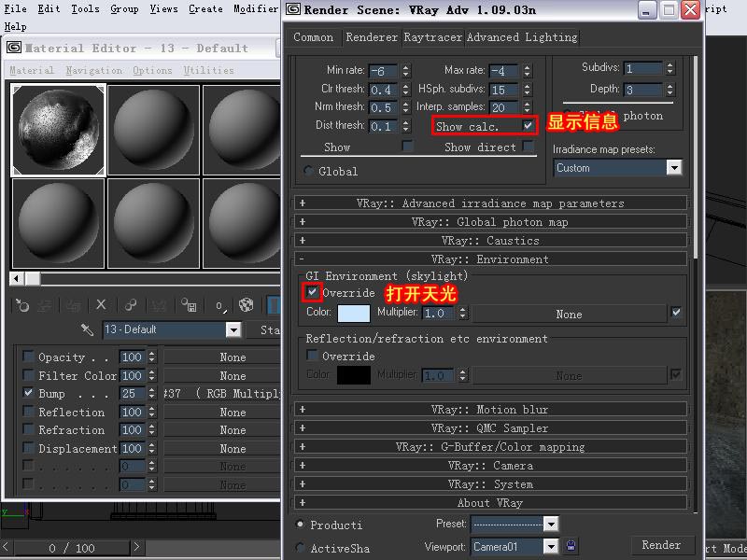This screenshot has width=747, height=560.
Task: Select the textured sphere material sample slot
Action: click(x=58, y=130)
